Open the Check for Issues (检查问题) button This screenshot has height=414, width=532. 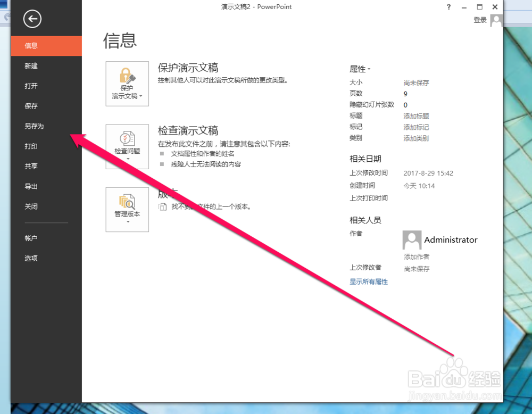[x=127, y=146]
